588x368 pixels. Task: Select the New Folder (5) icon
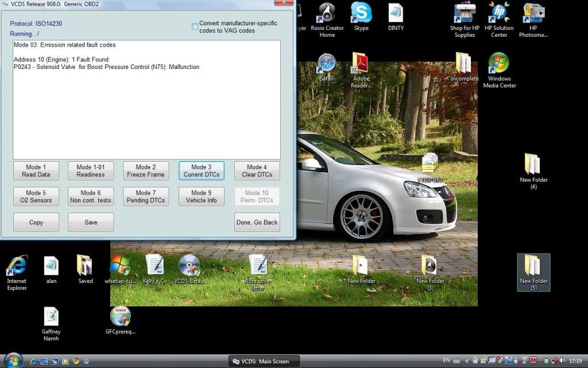pos(533,273)
